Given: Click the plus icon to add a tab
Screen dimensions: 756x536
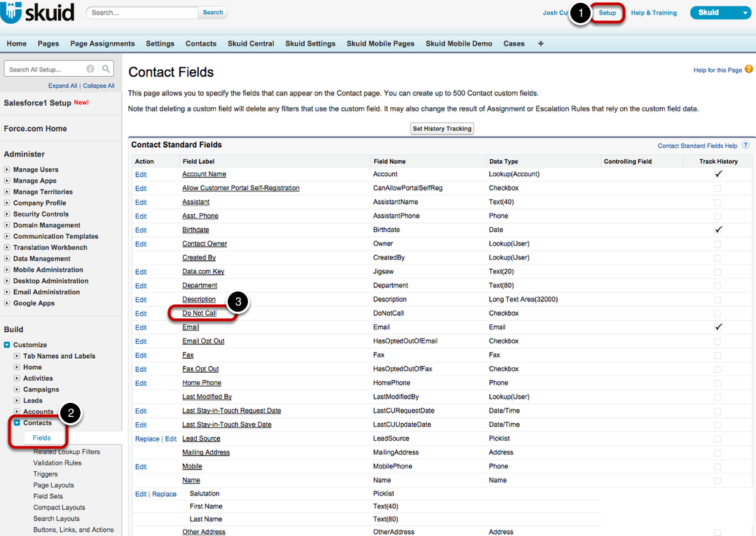Looking at the screenshot, I should pos(540,43).
